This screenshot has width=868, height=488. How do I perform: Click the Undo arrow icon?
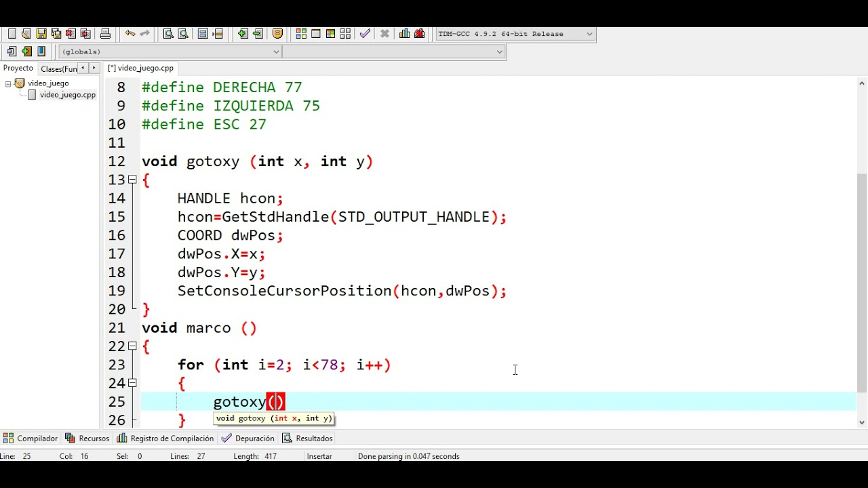pyautogui.click(x=130, y=34)
